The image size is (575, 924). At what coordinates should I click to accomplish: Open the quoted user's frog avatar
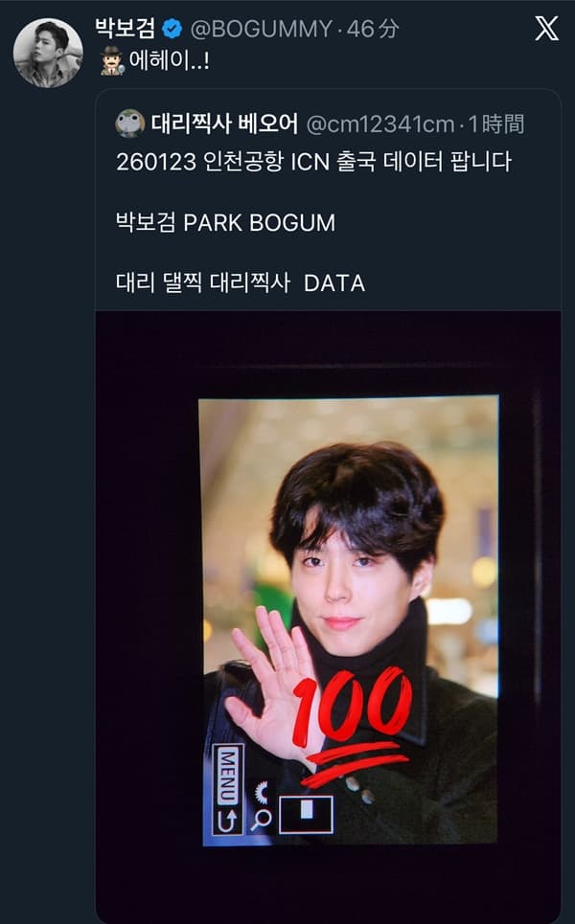click(129, 124)
